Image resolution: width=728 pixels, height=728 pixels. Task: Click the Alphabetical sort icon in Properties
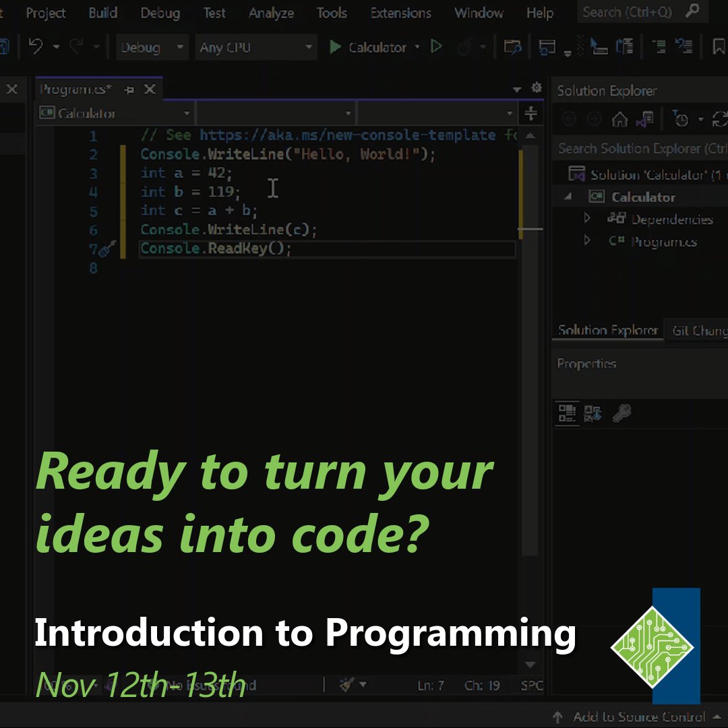pos(593,413)
